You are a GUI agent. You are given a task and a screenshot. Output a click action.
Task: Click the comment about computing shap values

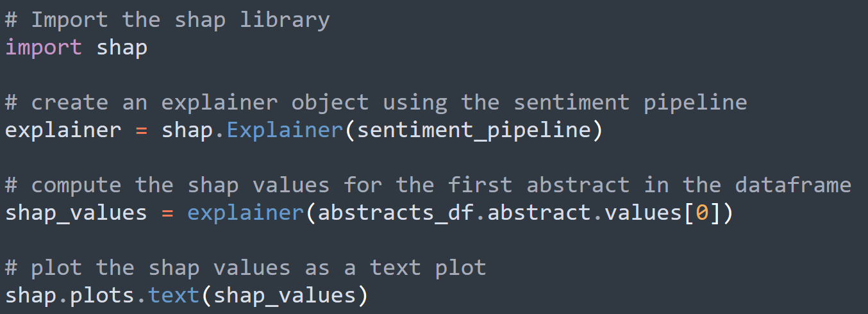tap(428, 186)
